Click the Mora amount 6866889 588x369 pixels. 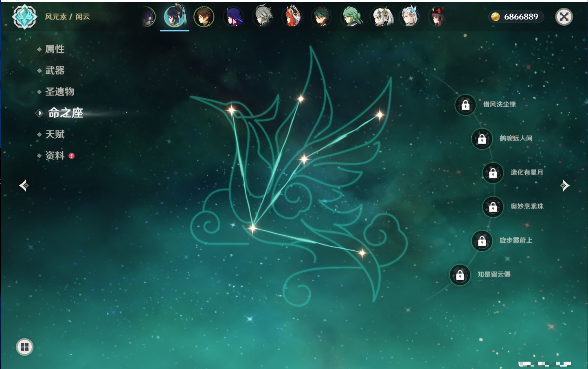(521, 17)
